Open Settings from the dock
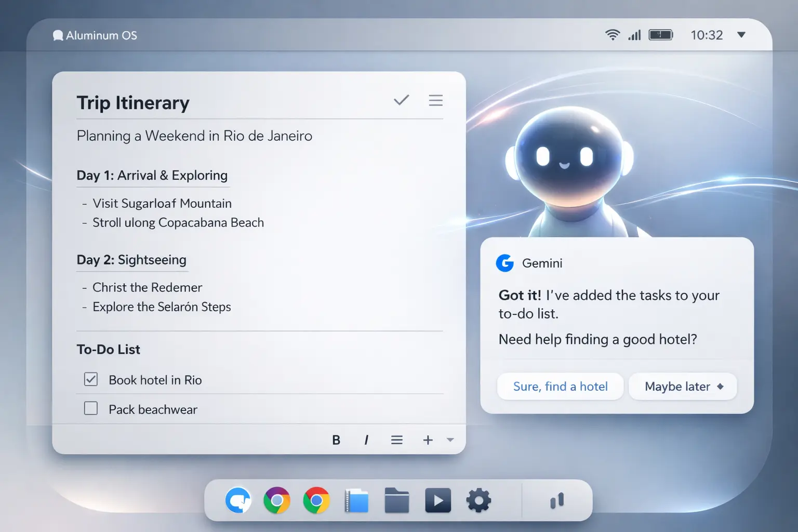798x532 pixels. [478, 500]
